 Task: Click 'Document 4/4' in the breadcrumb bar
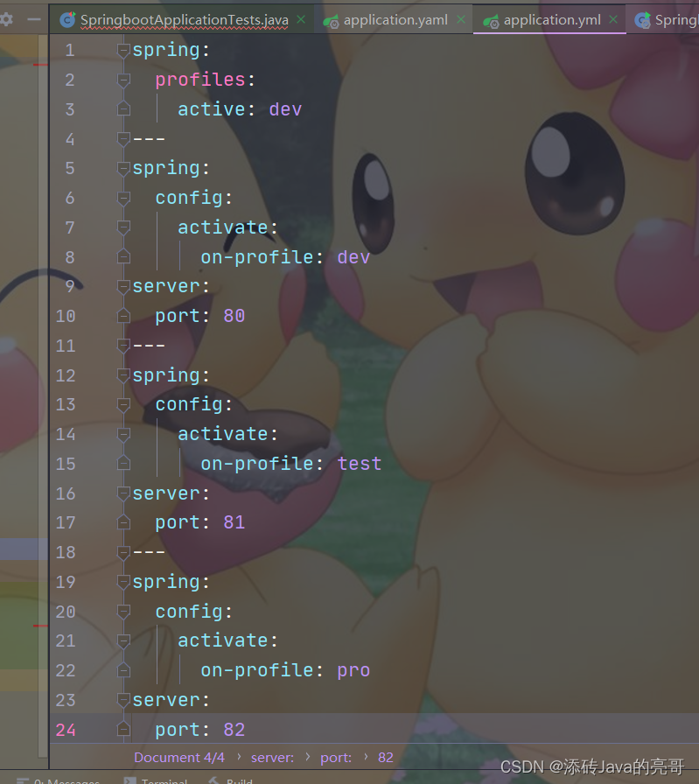[179, 758]
